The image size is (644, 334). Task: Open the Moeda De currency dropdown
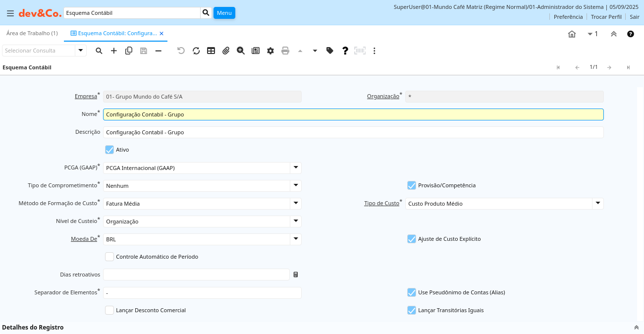(x=296, y=239)
